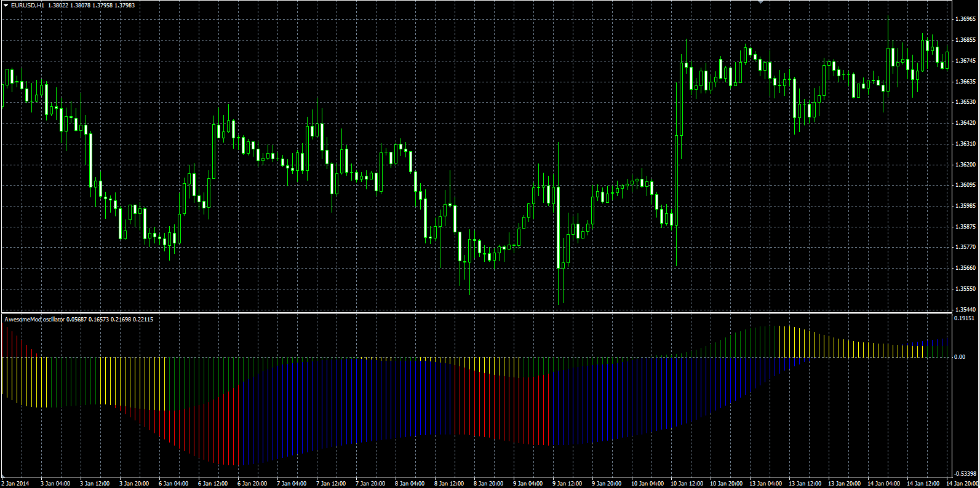Click the 6 Jan 04:00 time label
Screen dimensions: 980x488
(173, 484)
